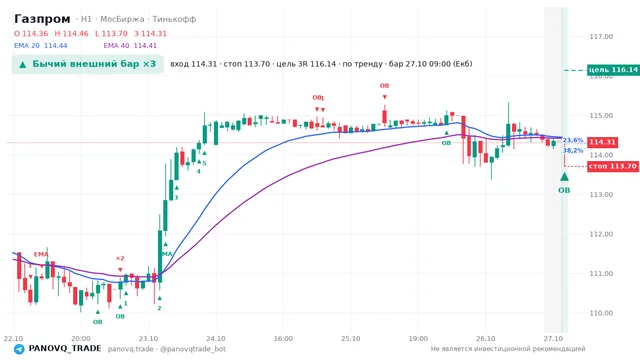
Task: Click the 20:00 time axis label
Action: coord(81,339)
